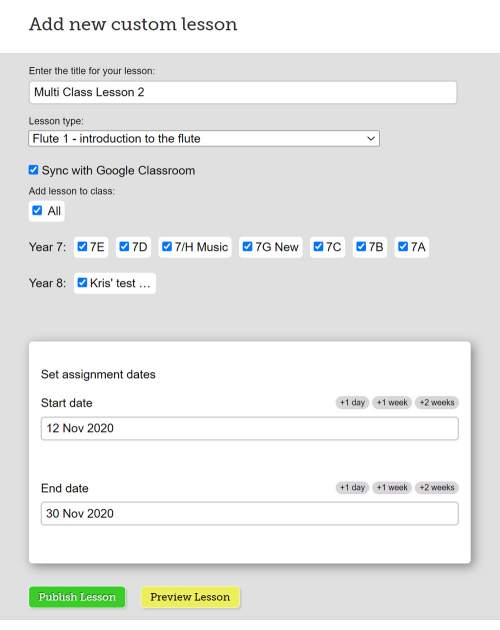Add +1 week to Start date
This screenshot has height=630, width=500.
392,402
